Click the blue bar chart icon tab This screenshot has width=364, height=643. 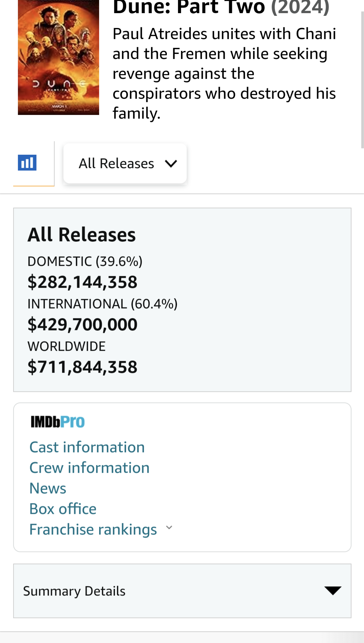coord(27,163)
